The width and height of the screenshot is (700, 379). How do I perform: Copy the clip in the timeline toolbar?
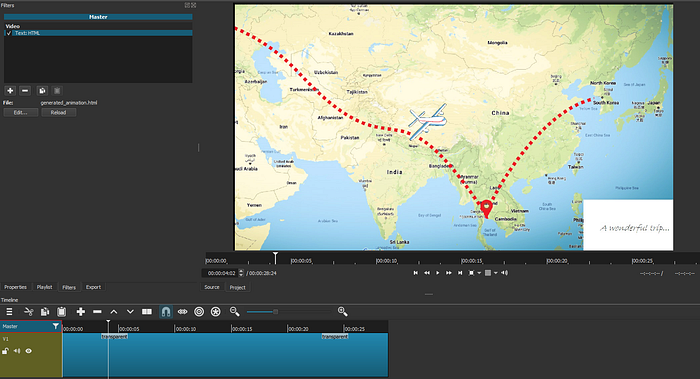click(45, 312)
